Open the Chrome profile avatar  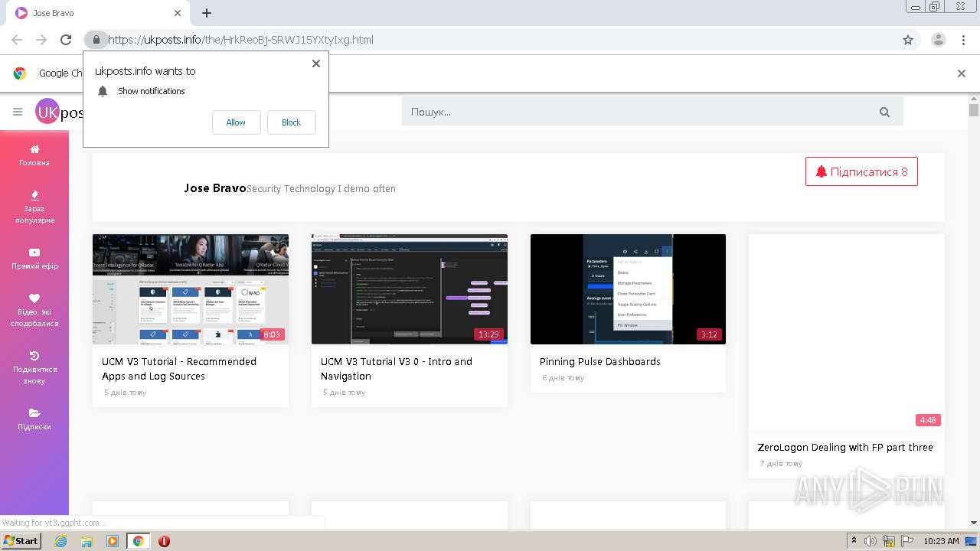click(x=939, y=40)
